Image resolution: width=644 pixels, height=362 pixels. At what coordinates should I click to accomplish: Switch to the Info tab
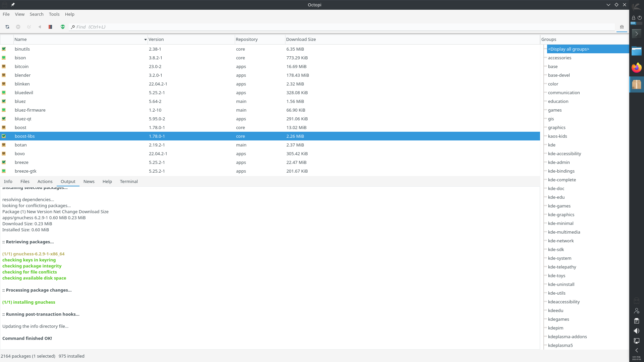(x=8, y=181)
